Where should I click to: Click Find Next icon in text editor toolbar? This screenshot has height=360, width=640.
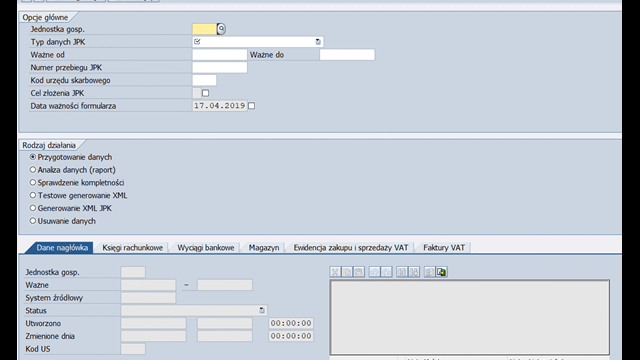click(413, 272)
